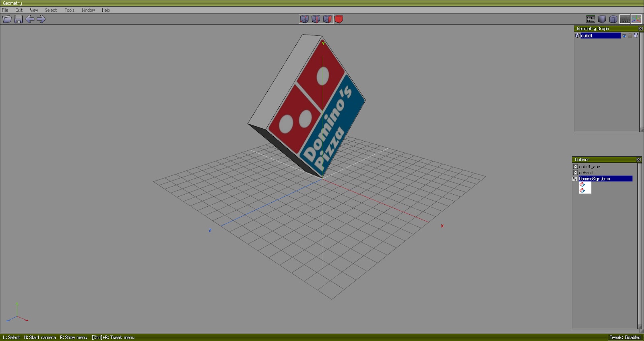
Task: Click the Outliner panel title
Action: [582, 160]
